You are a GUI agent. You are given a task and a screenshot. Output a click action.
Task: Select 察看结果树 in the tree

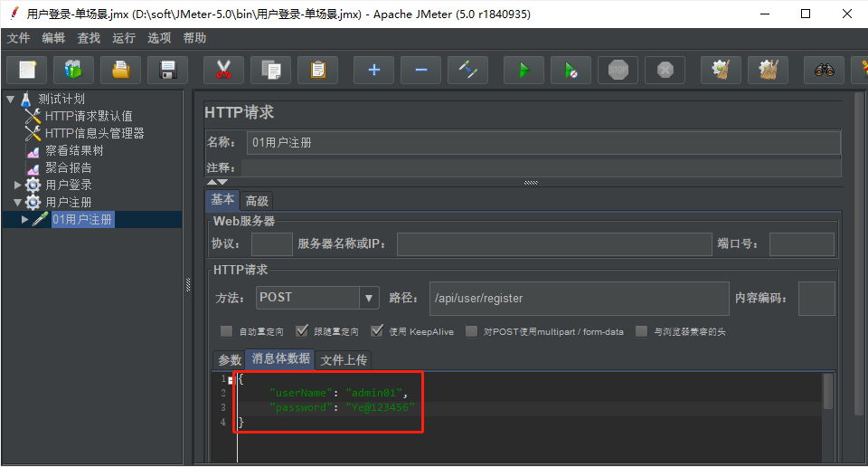tap(74, 150)
